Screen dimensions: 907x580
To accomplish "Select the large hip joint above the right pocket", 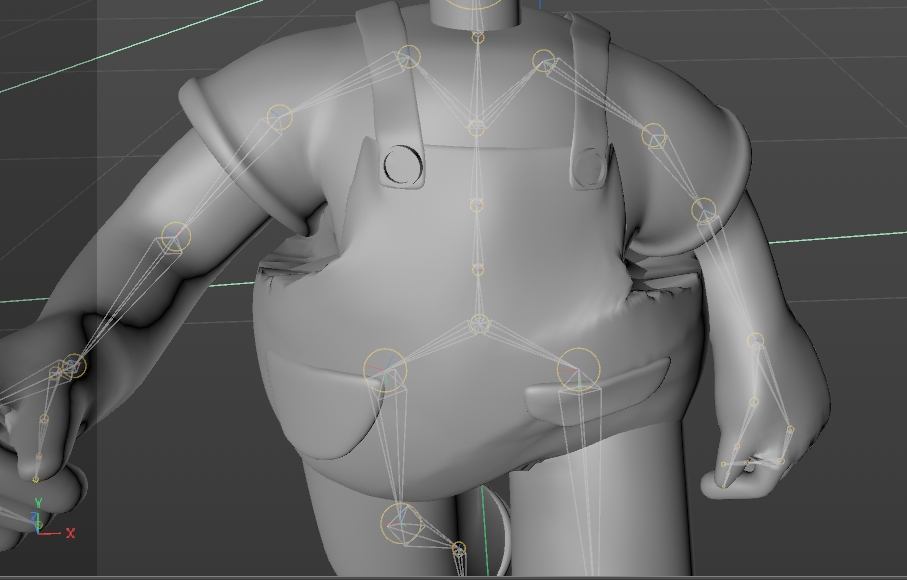I will [x=578, y=370].
